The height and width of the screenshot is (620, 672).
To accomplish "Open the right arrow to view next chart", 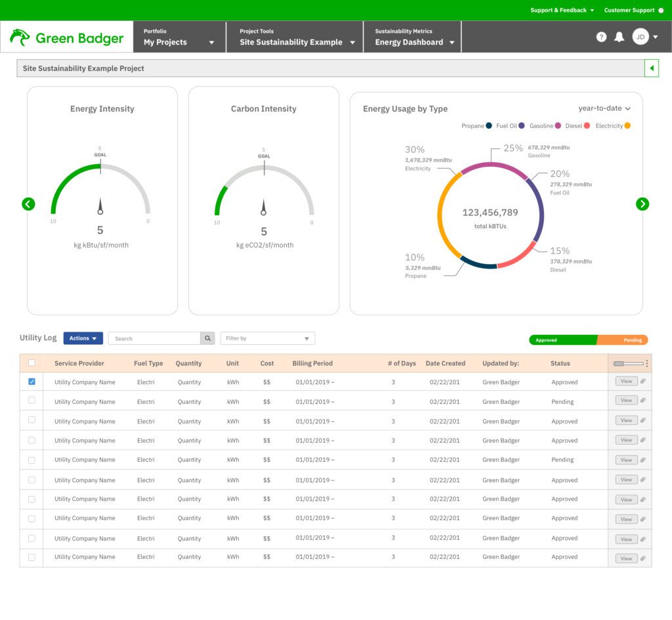I will click(x=642, y=204).
